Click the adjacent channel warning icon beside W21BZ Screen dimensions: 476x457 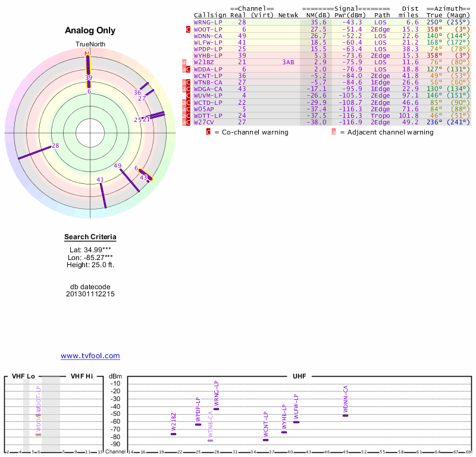point(184,62)
